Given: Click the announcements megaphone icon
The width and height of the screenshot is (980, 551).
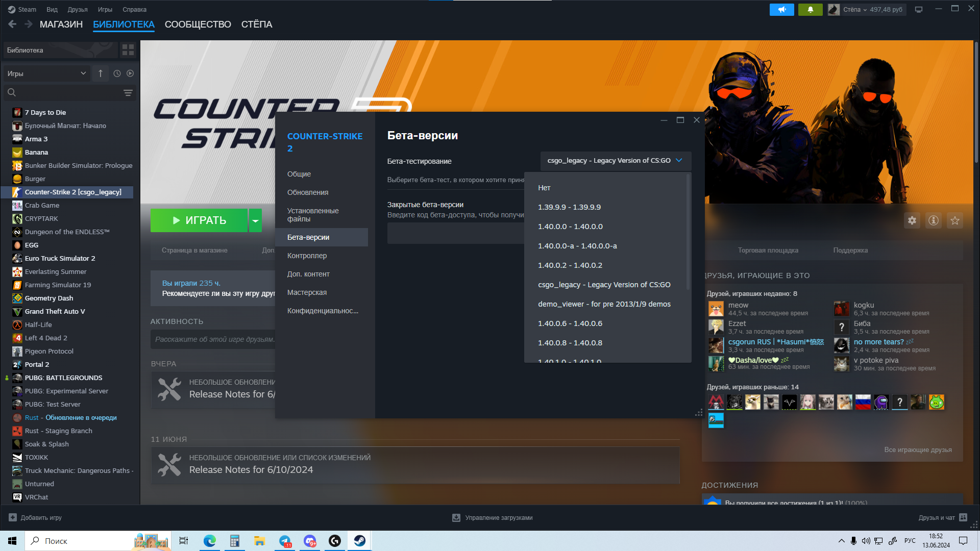Looking at the screenshot, I should (781, 10).
